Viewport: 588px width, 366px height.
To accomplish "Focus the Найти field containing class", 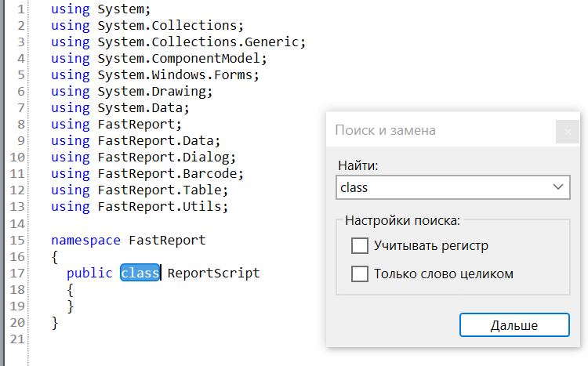I will 452,187.
